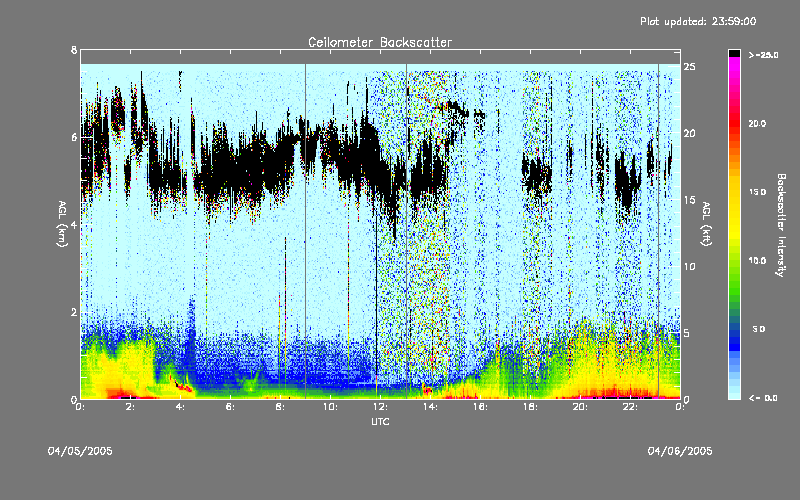Click the '20.0' colorbar tick label
800x500 pixels.
tap(757, 124)
